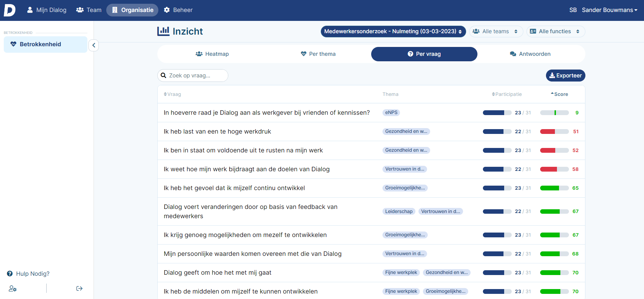The width and height of the screenshot is (644, 299).
Task: Collapse the sidebar with the chevron button
Action: 94,45
